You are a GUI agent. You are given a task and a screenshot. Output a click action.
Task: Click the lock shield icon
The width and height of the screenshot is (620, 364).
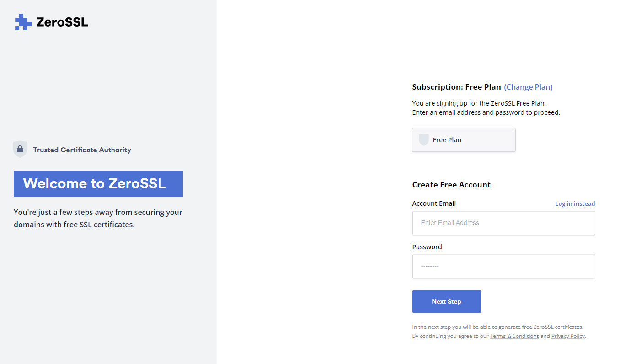pyautogui.click(x=20, y=150)
